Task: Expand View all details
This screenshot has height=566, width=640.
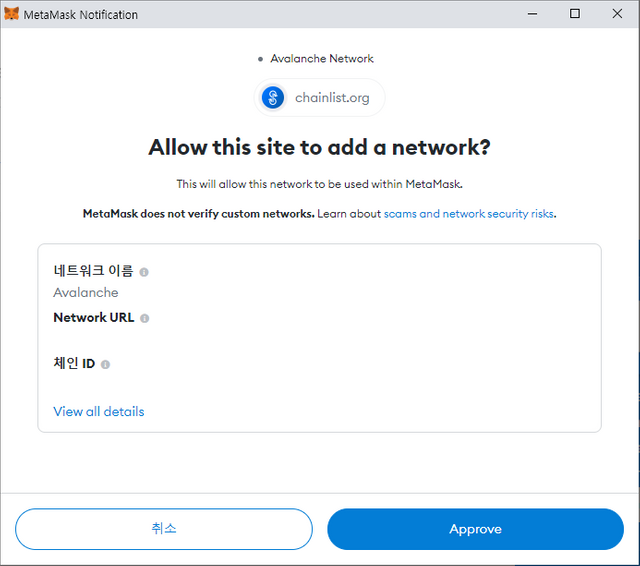Action: [99, 411]
